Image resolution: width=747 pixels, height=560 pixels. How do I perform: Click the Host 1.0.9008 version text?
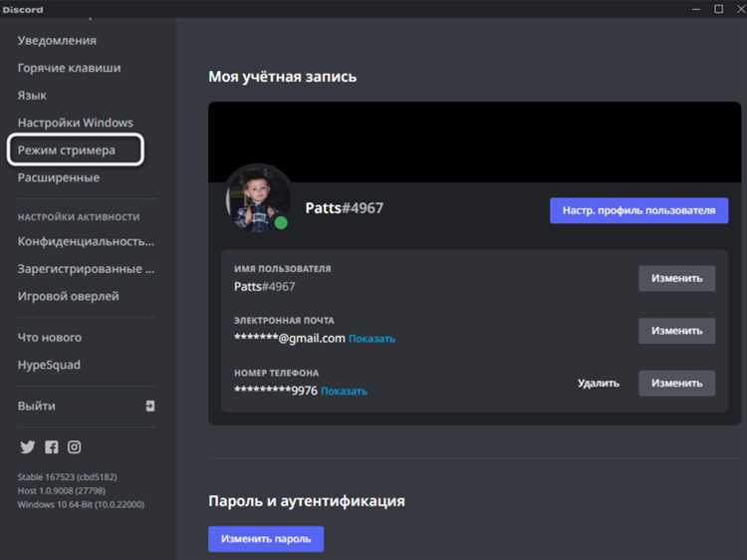coord(62,490)
